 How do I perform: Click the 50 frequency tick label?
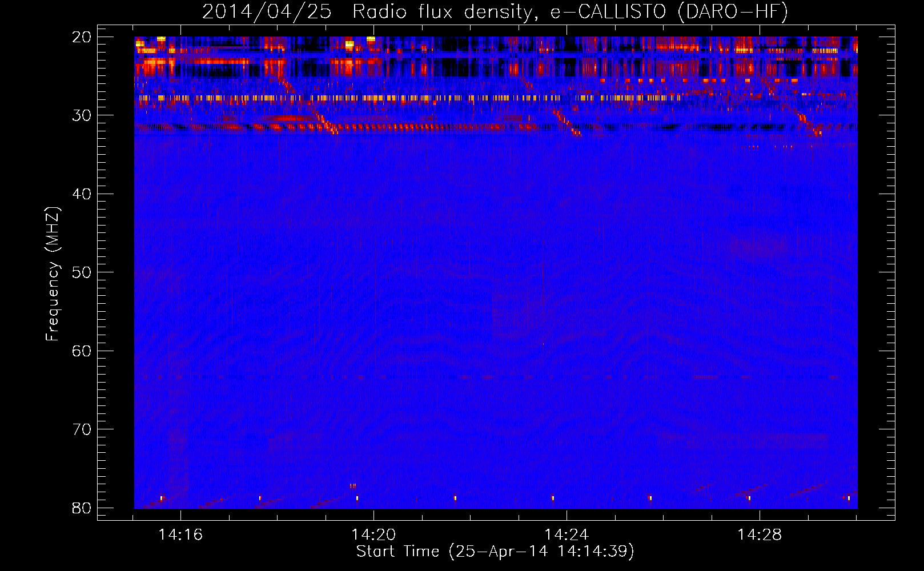pyautogui.click(x=82, y=272)
